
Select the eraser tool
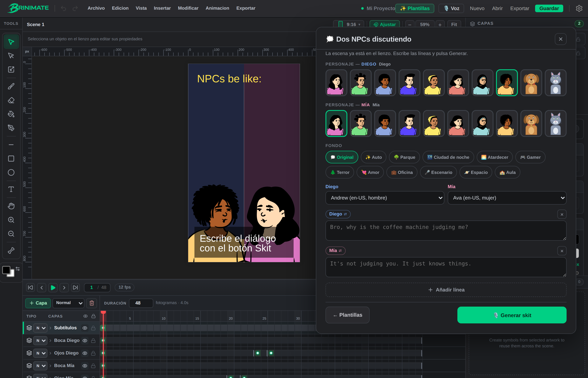pos(11,100)
